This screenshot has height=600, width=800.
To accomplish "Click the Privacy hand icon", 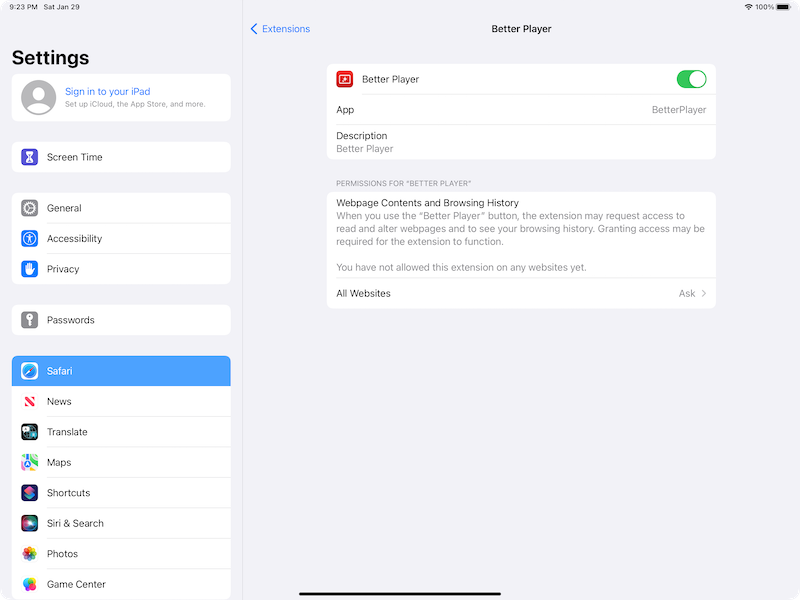I will [30, 269].
